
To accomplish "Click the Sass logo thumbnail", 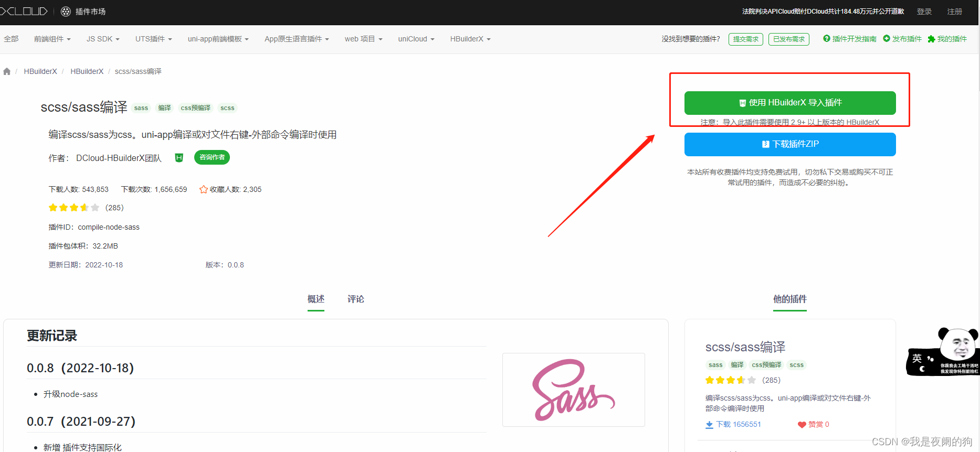I will (x=574, y=390).
